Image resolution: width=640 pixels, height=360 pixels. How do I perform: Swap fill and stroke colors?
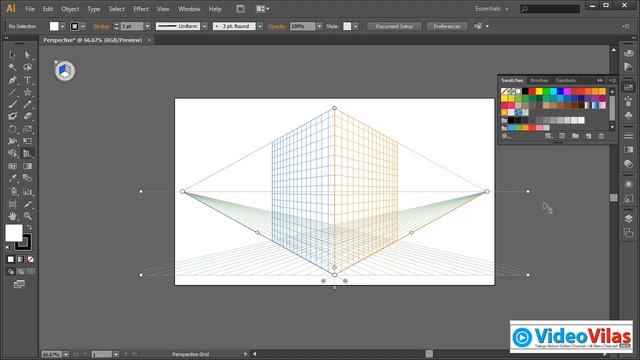coord(29,227)
